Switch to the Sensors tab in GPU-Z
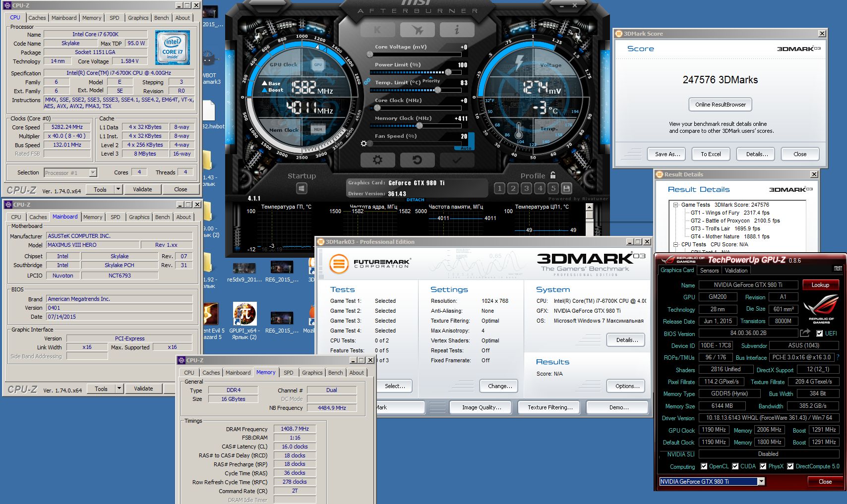 [x=709, y=271]
